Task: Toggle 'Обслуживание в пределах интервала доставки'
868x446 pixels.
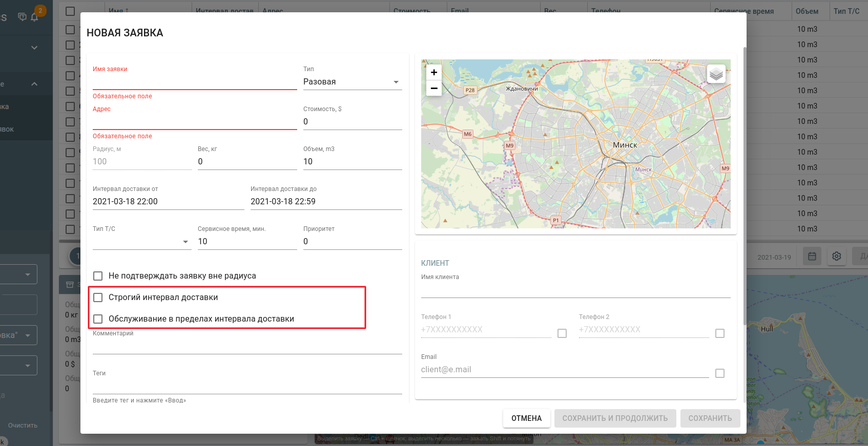Action: coord(98,319)
